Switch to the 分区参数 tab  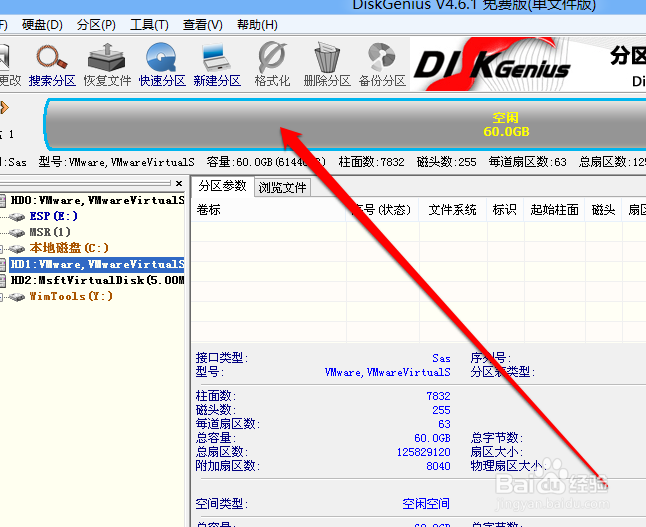pyautogui.click(x=222, y=186)
